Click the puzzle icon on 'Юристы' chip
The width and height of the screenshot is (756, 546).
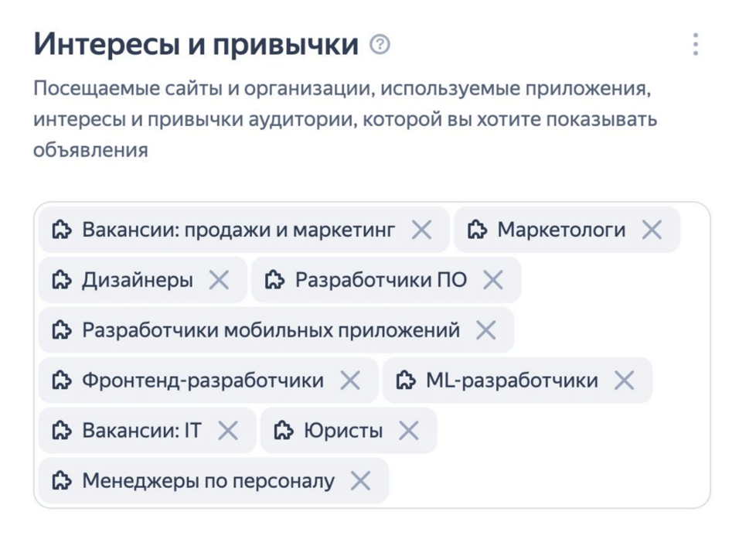point(284,431)
